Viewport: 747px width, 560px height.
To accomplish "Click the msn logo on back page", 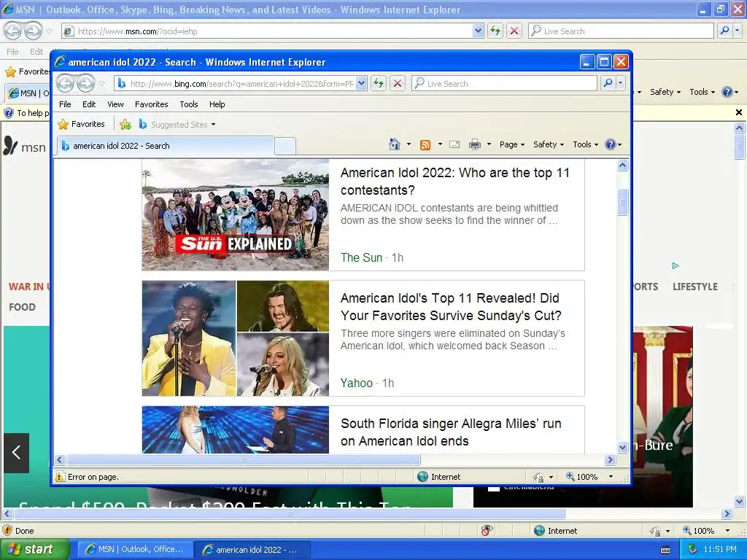I will click(x=24, y=147).
